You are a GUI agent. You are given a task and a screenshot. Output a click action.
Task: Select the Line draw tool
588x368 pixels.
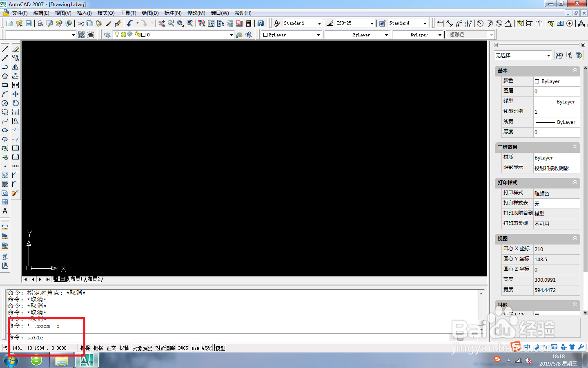(x=5, y=49)
